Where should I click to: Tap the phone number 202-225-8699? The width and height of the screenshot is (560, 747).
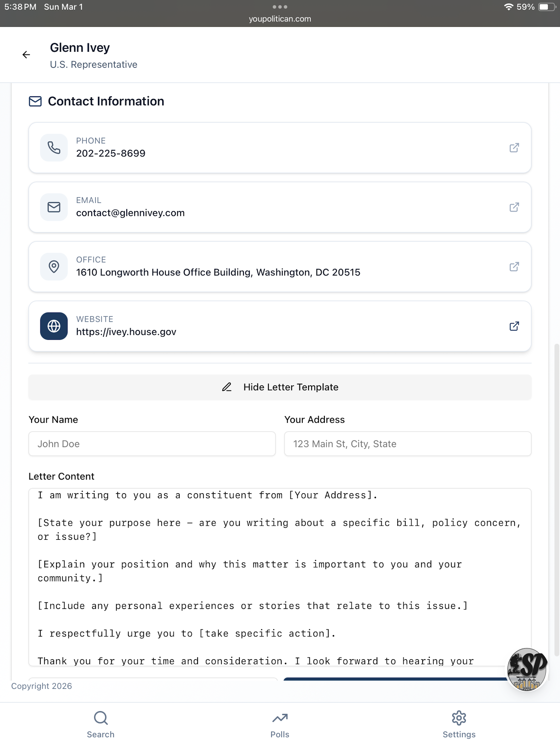[x=111, y=153]
